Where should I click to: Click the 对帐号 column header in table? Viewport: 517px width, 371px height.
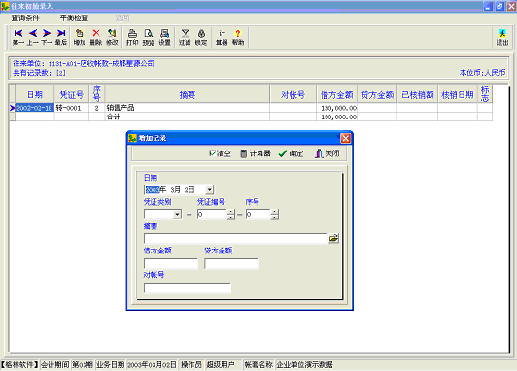293,95
